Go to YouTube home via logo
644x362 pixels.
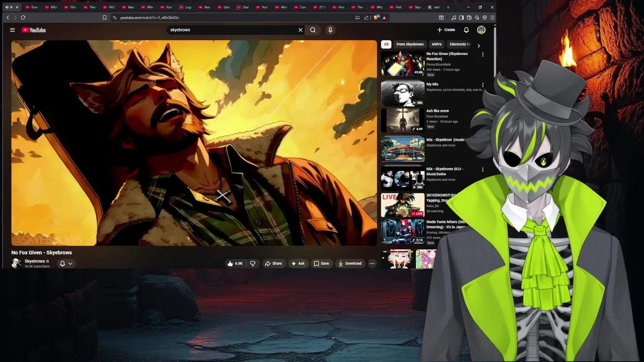pyautogui.click(x=34, y=30)
